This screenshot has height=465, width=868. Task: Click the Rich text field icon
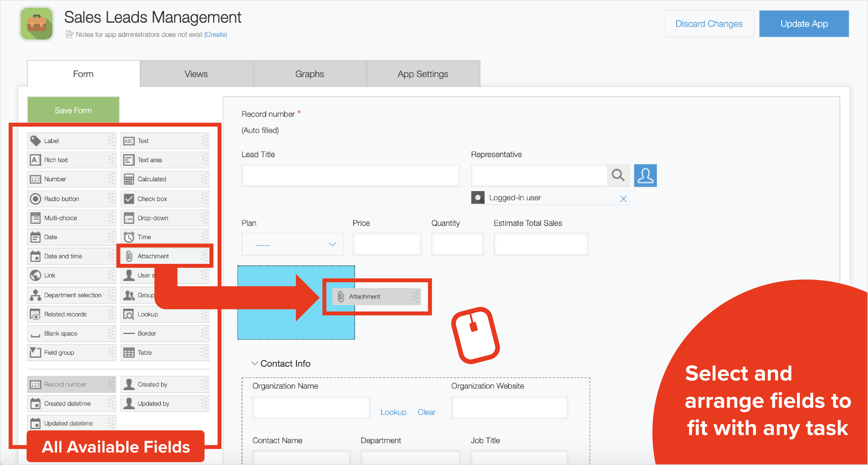click(x=35, y=160)
